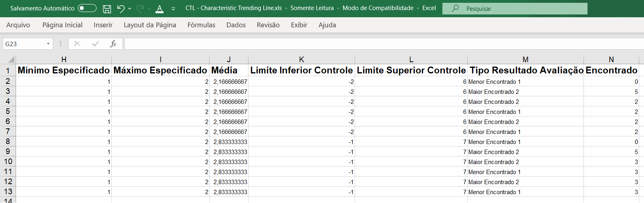This screenshot has width=644, height=203.
Task: Open Layout da Página tab
Action: point(150,25)
